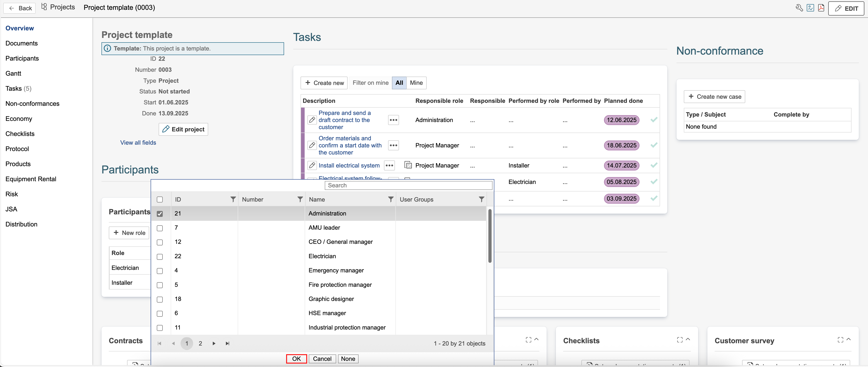Click checkmark for task planned 18.06.2025

click(x=654, y=145)
